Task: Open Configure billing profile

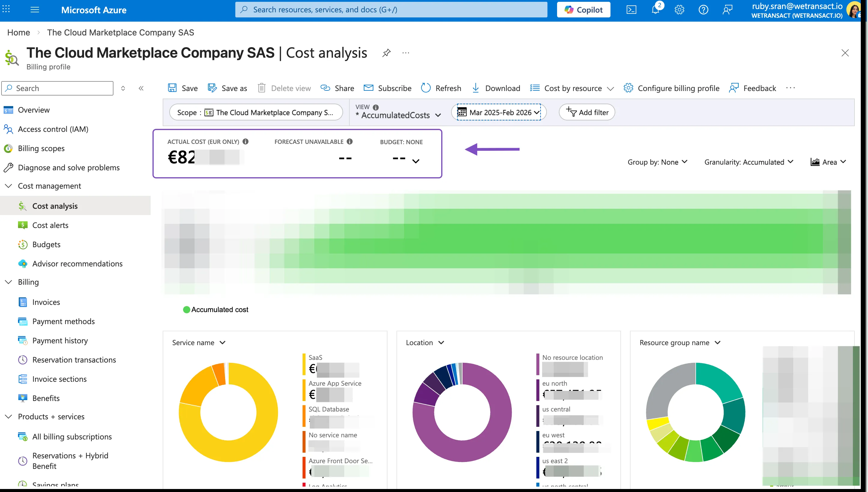Action: coord(671,88)
